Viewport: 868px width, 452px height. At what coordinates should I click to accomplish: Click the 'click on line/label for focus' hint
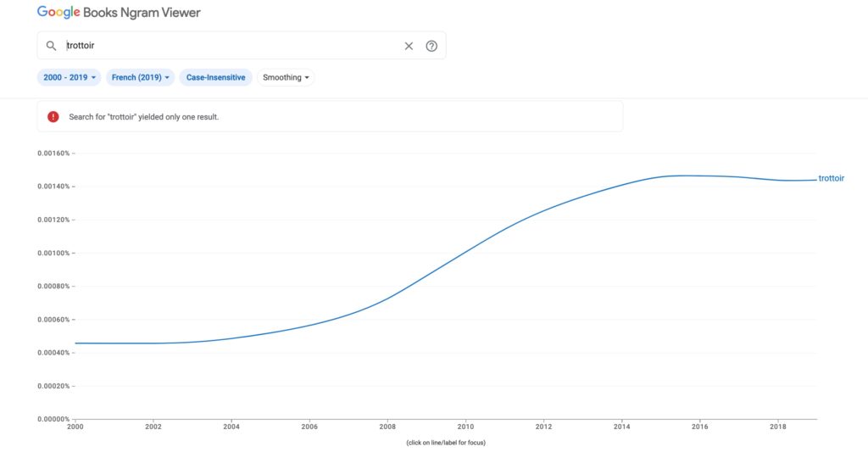(x=446, y=443)
